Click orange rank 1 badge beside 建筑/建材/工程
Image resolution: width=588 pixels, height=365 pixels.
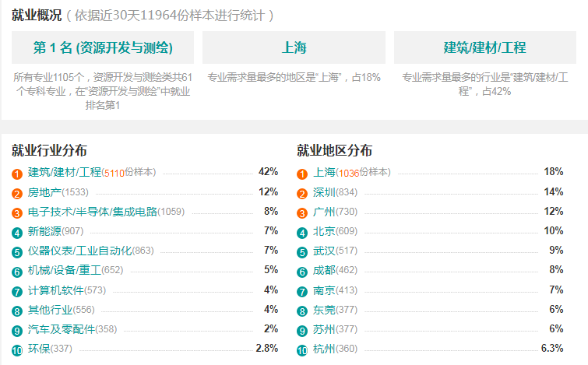[x=17, y=174]
